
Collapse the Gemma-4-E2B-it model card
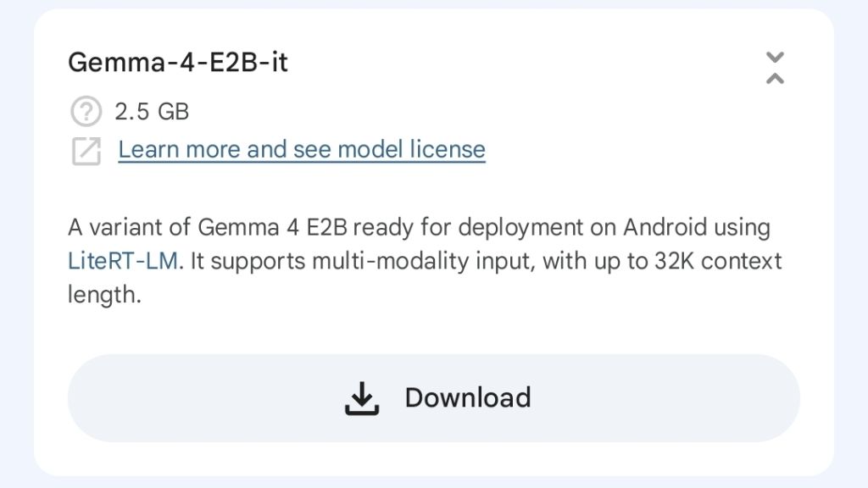click(x=775, y=68)
